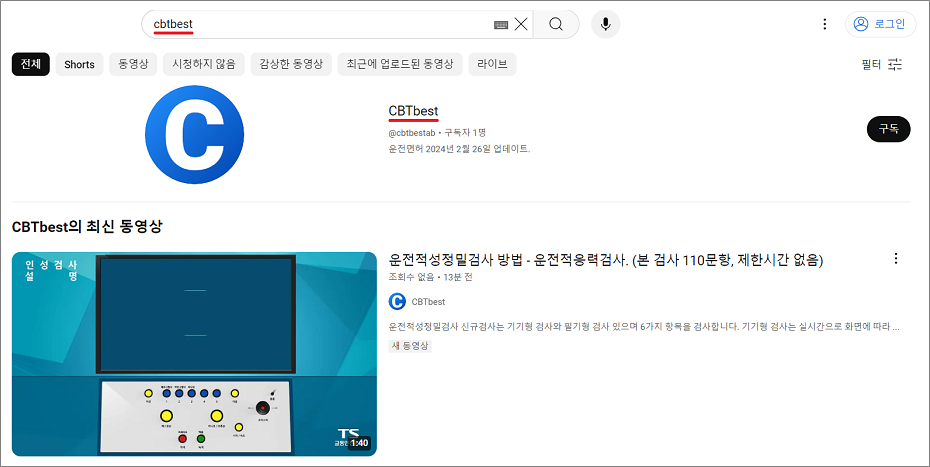
Task: Open the 필터 options
Action: click(x=881, y=65)
